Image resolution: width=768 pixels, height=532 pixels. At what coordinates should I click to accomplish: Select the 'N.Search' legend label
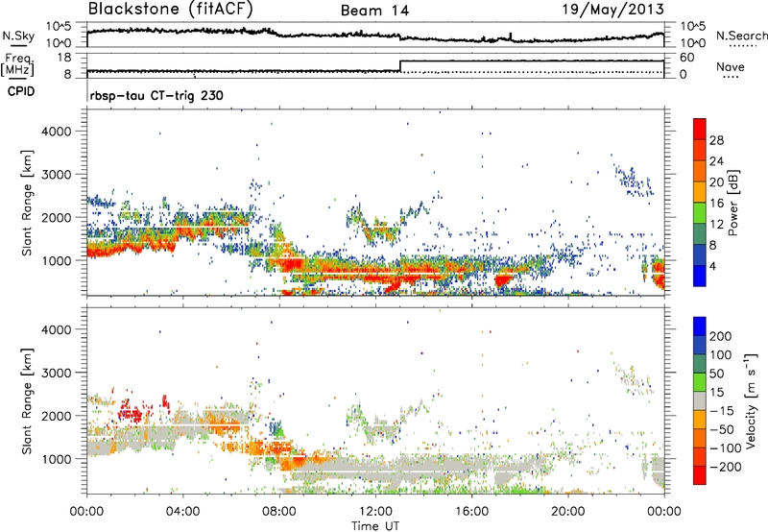coord(741,36)
